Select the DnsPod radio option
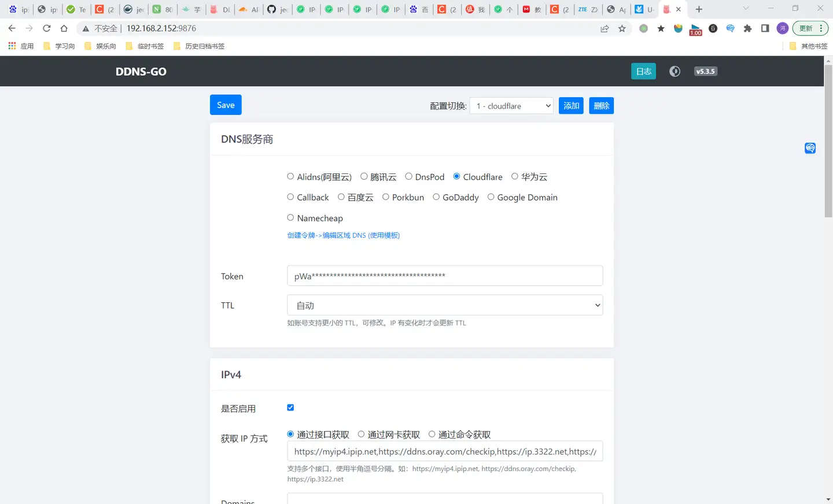This screenshot has width=833, height=504. pyautogui.click(x=408, y=176)
